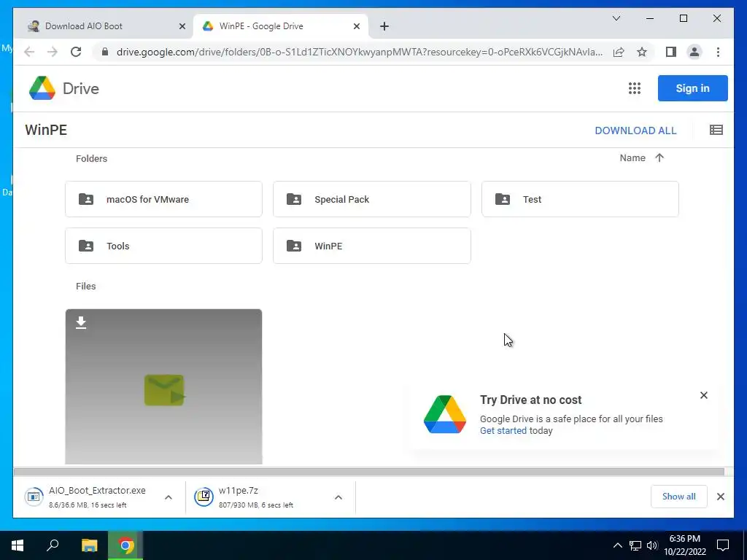
Task: Open the WinPE subfolder
Action: 371,246
